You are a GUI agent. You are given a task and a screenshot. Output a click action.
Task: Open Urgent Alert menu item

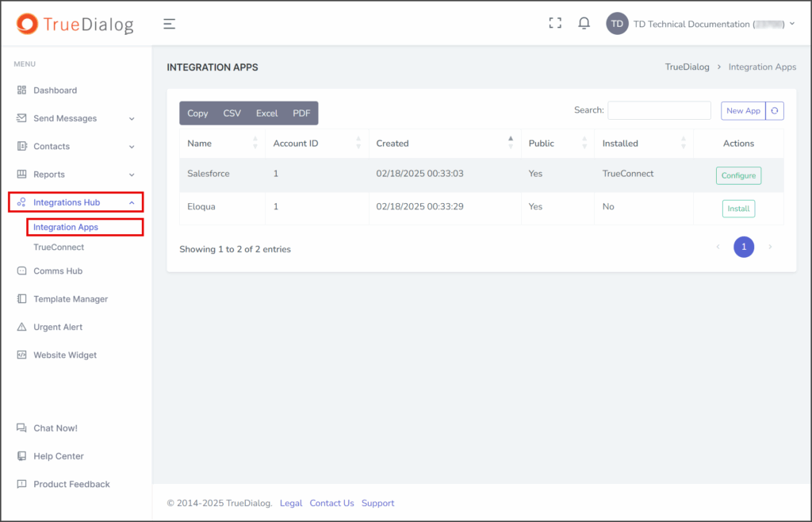[58, 327]
